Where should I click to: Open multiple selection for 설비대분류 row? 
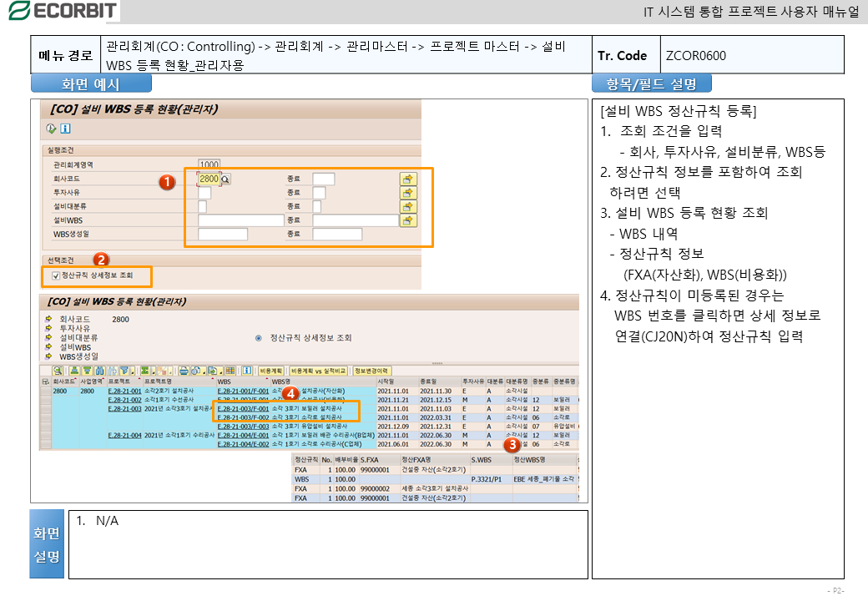click(408, 206)
